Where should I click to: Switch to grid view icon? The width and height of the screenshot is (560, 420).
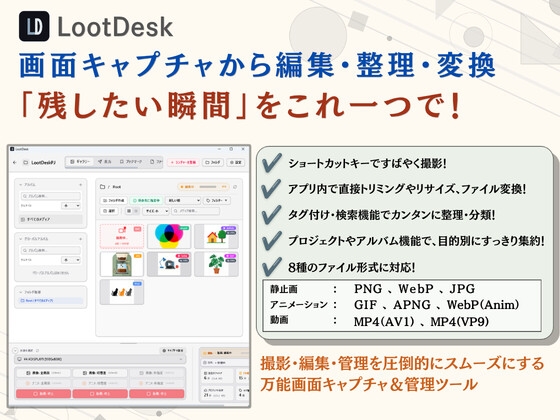129,211
